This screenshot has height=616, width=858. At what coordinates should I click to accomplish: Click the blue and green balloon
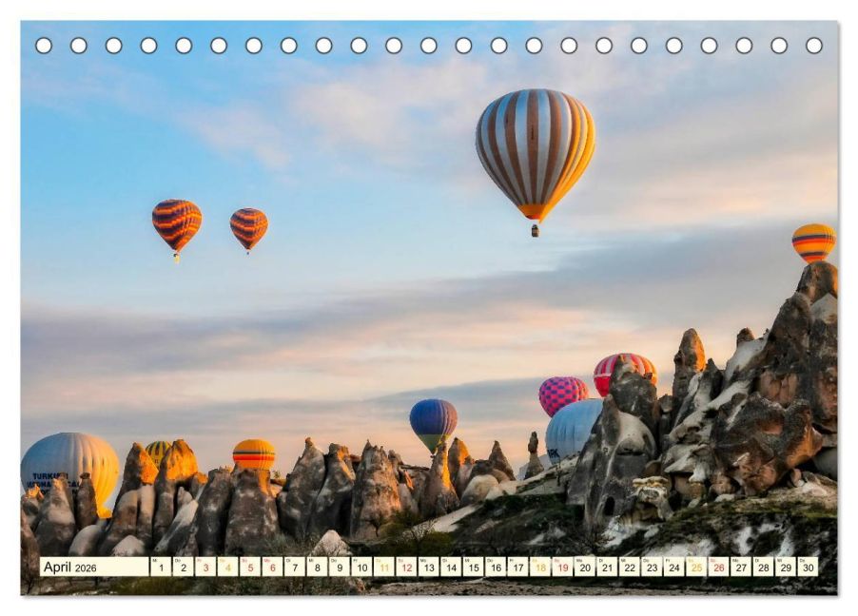[434, 425]
